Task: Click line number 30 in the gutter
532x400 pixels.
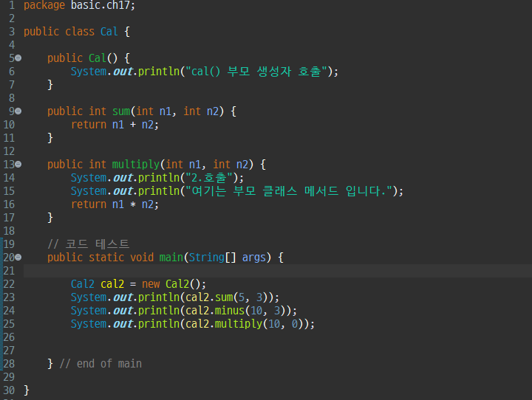Action: (9, 390)
